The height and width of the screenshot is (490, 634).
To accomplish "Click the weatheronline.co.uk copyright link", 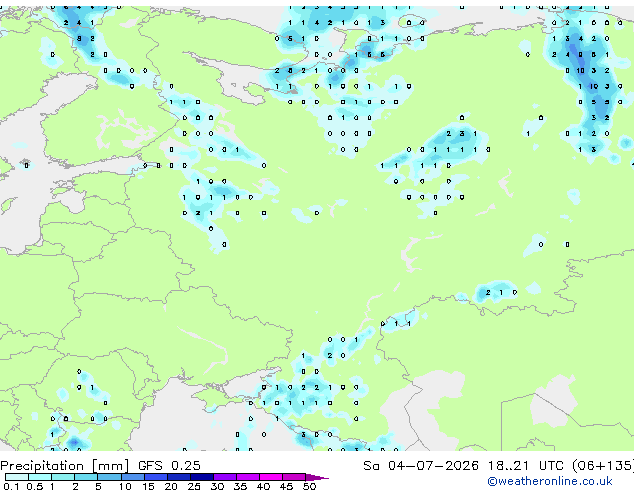I will click(x=550, y=481).
